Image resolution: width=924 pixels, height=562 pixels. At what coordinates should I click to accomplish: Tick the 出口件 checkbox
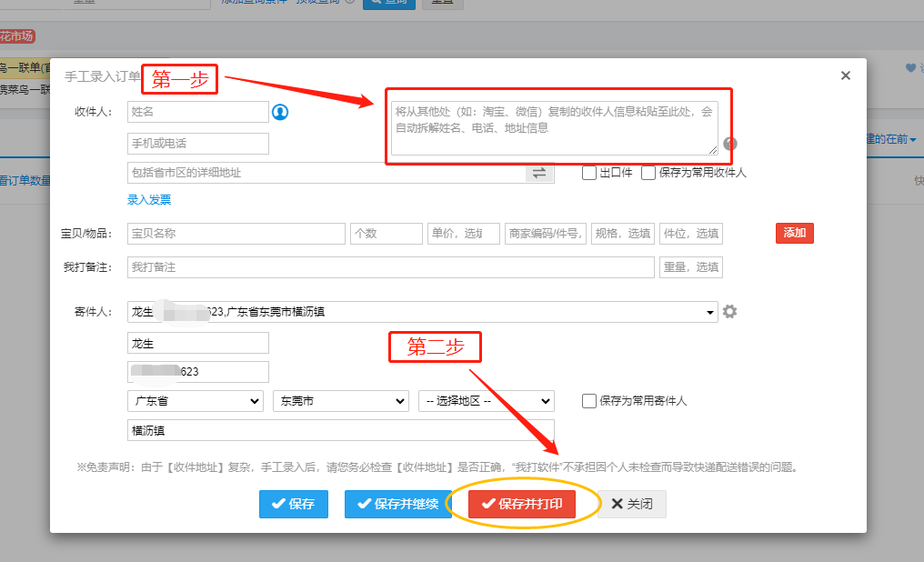click(x=589, y=173)
